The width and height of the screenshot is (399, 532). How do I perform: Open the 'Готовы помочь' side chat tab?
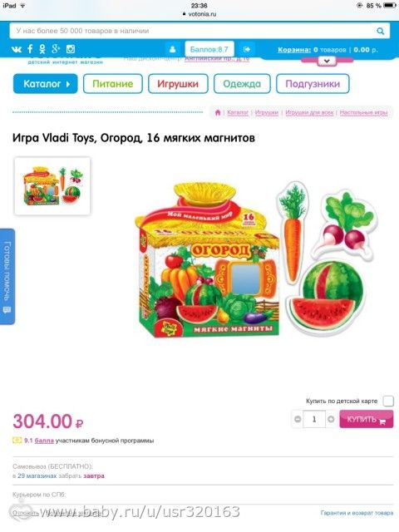point(7,277)
